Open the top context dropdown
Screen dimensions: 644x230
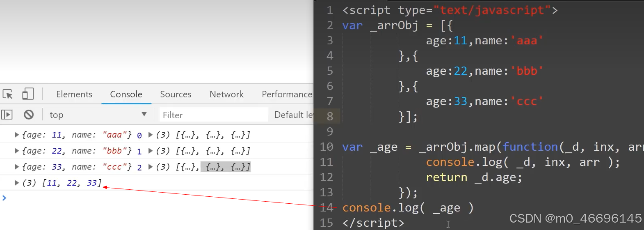[x=98, y=115]
